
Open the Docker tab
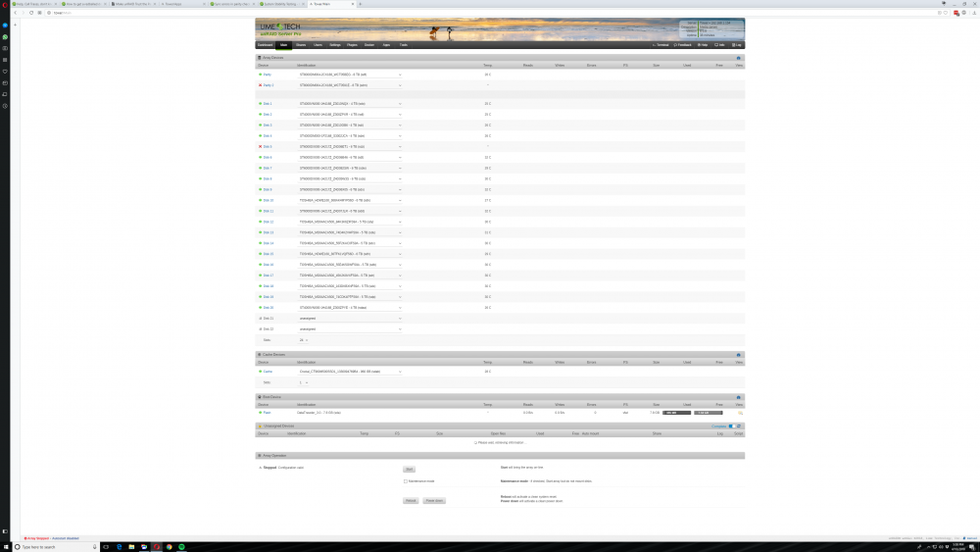tap(369, 45)
